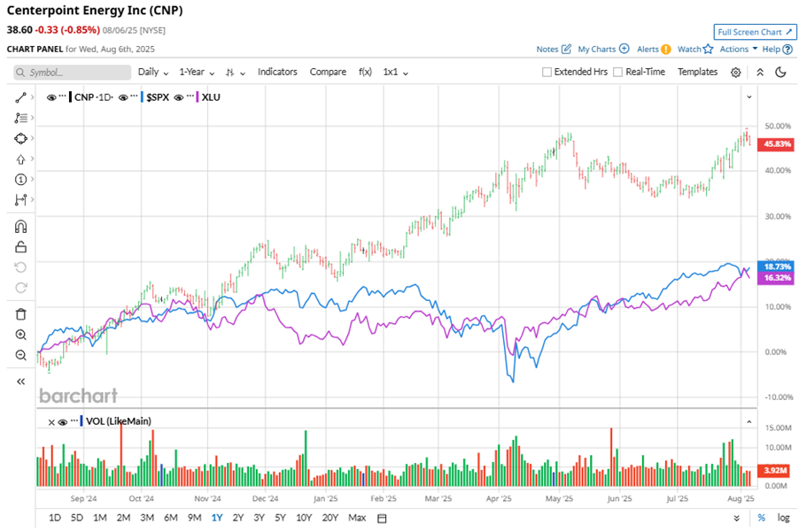This screenshot has width=799, height=532.
Task: Zoom out of the chart
Action: tap(20, 355)
